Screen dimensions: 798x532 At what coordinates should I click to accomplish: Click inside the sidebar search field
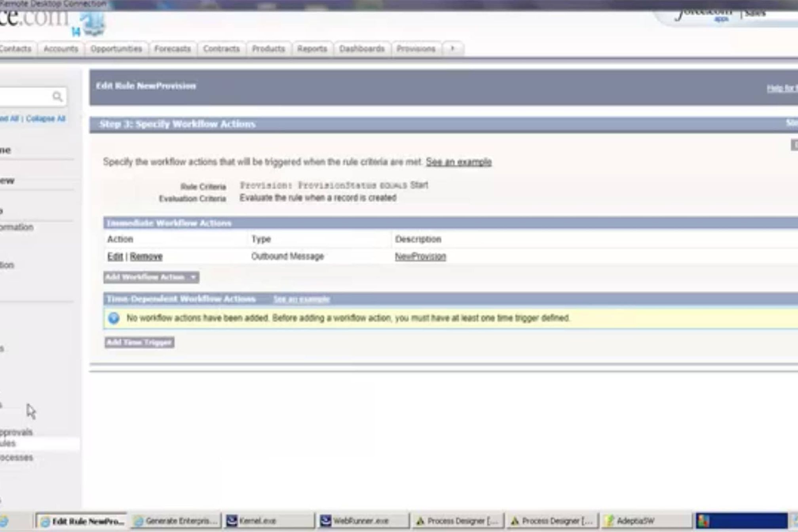[24, 97]
